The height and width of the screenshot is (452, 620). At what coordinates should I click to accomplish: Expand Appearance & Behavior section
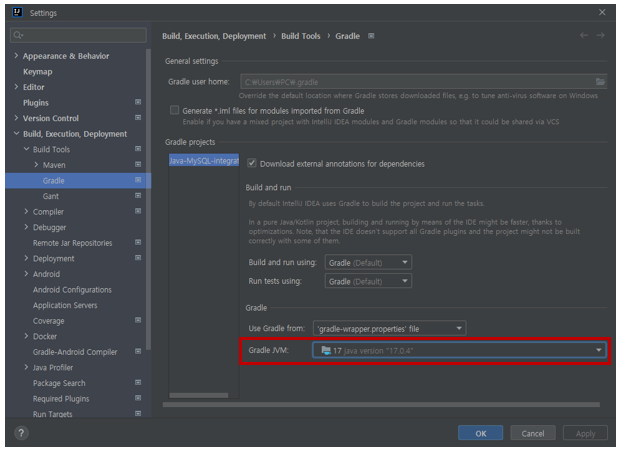[16, 56]
